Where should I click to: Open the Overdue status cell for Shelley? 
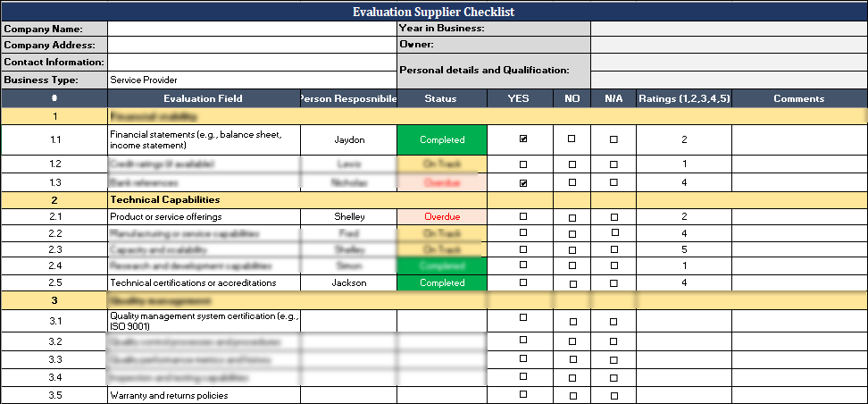pyautogui.click(x=442, y=216)
